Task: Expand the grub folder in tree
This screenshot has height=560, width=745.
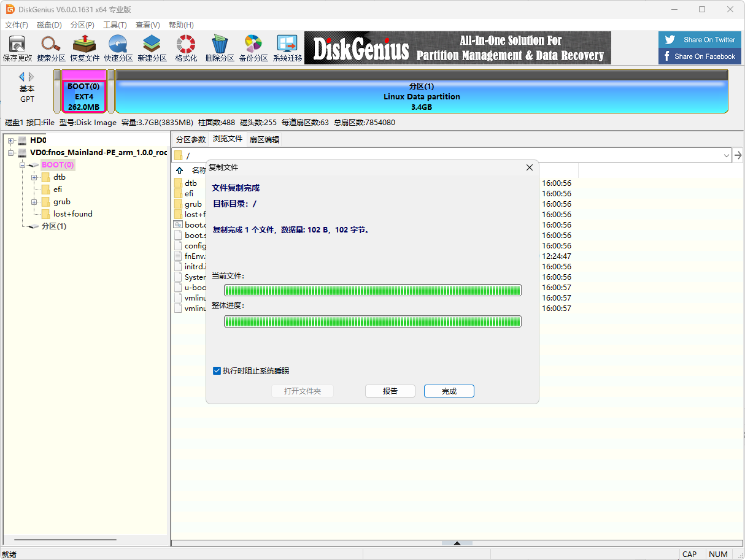Action: [x=34, y=202]
